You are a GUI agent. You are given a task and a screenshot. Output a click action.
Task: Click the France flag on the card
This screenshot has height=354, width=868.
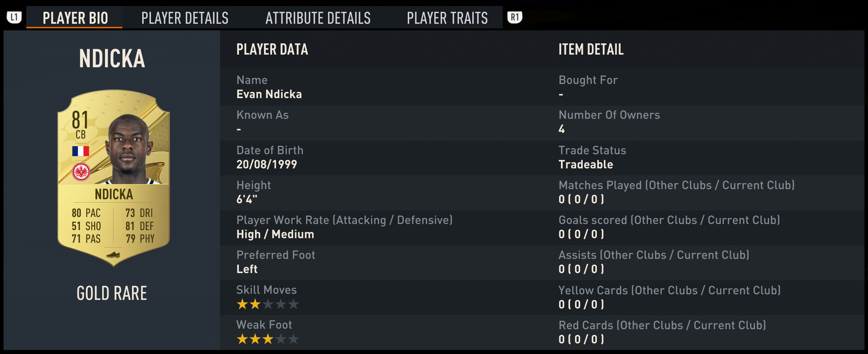click(80, 151)
